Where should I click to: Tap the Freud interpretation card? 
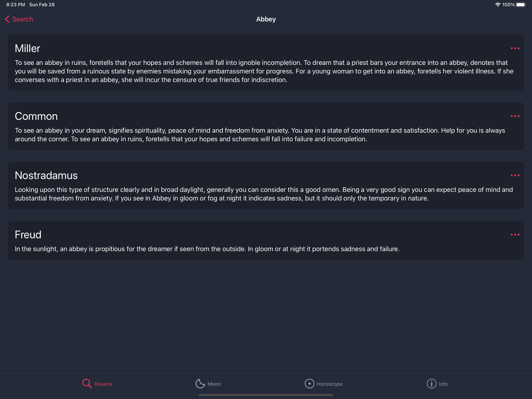point(266,240)
